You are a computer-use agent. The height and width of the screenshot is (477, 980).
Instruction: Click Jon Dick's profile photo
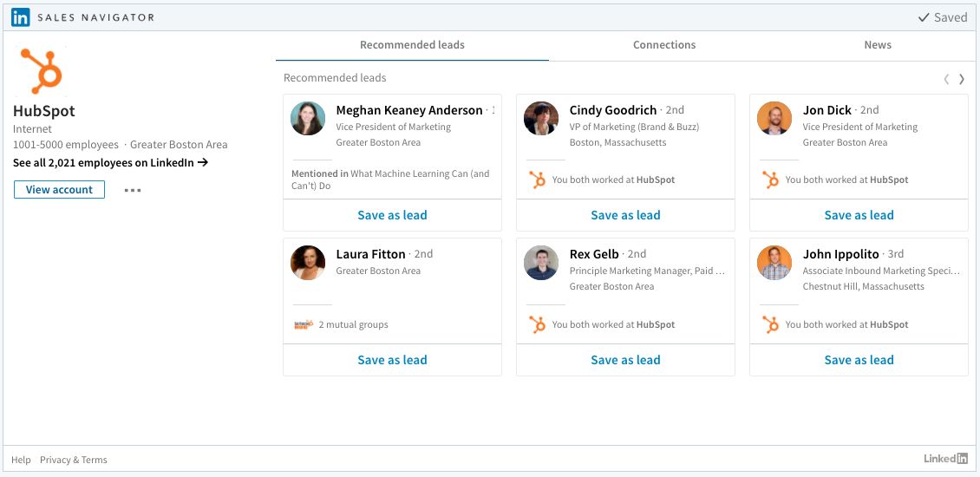click(x=774, y=119)
